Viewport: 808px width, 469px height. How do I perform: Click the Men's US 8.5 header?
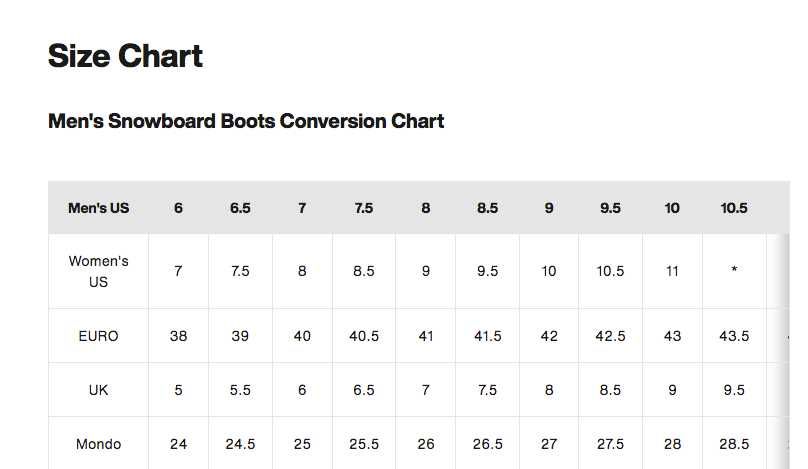pyautogui.click(x=487, y=208)
